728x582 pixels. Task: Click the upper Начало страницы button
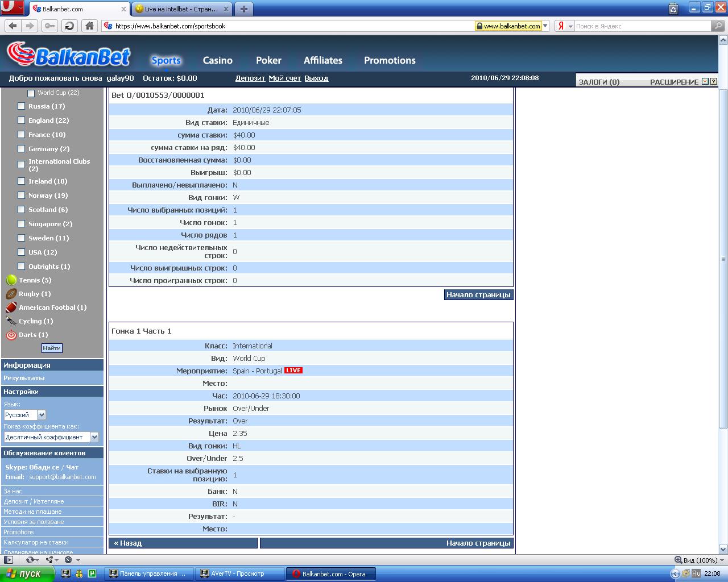point(478,294)
